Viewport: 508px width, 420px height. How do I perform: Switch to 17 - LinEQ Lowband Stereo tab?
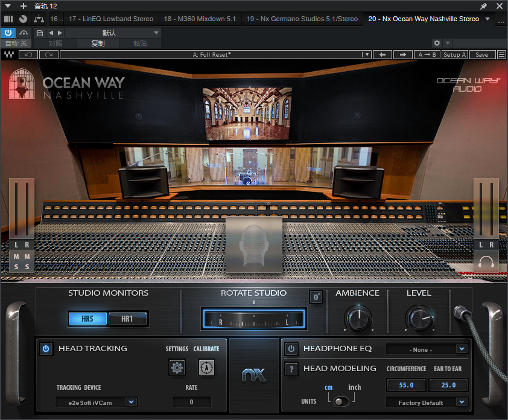111,19
